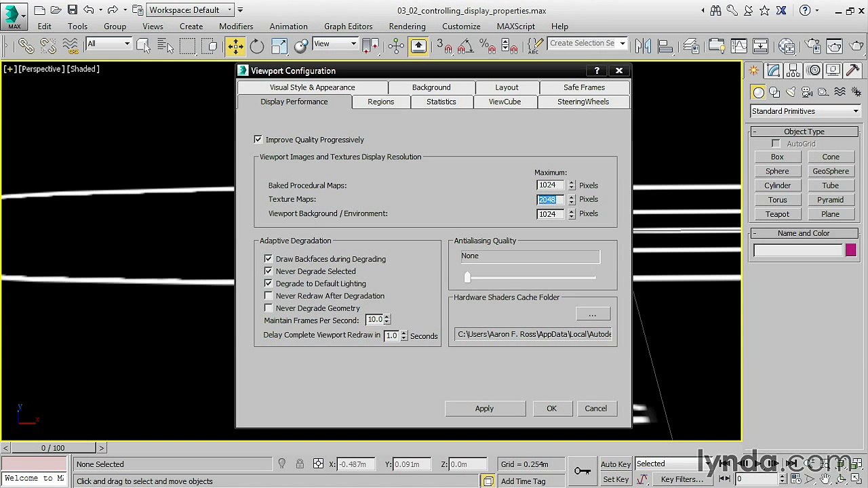Image resolution: width=868 pixels, height=488 pixels.
Task: Open the Modify panel tab icon
Action: click(774, 70)
